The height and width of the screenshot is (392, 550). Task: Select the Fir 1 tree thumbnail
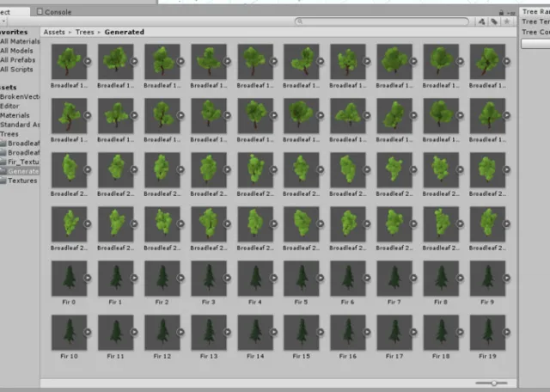point(116,279)
